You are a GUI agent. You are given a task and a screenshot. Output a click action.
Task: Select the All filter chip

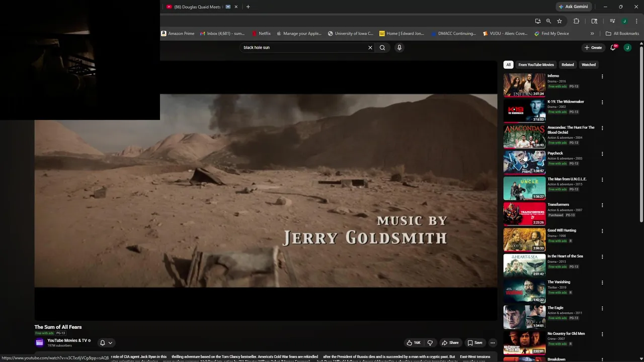[508, 65]
